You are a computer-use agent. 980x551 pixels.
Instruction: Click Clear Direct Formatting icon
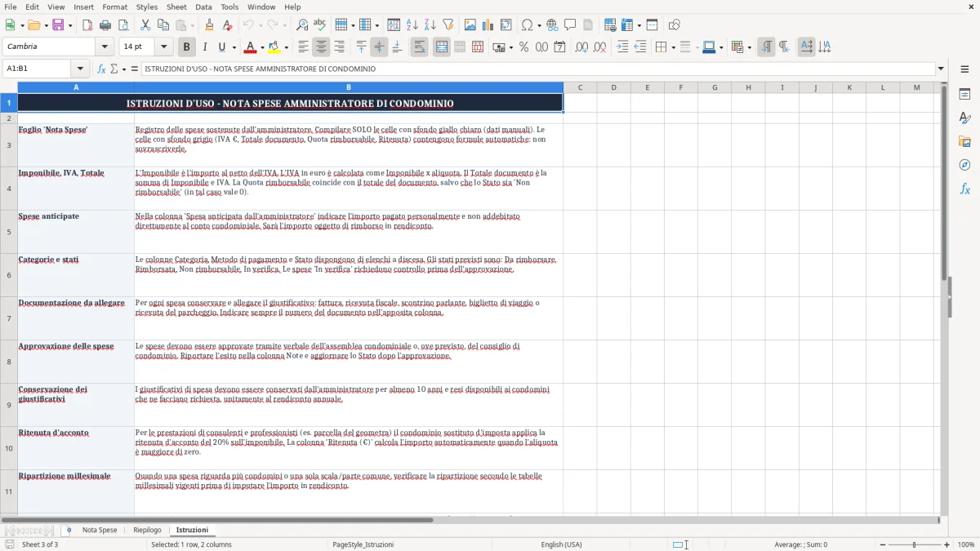pos(228,25)
